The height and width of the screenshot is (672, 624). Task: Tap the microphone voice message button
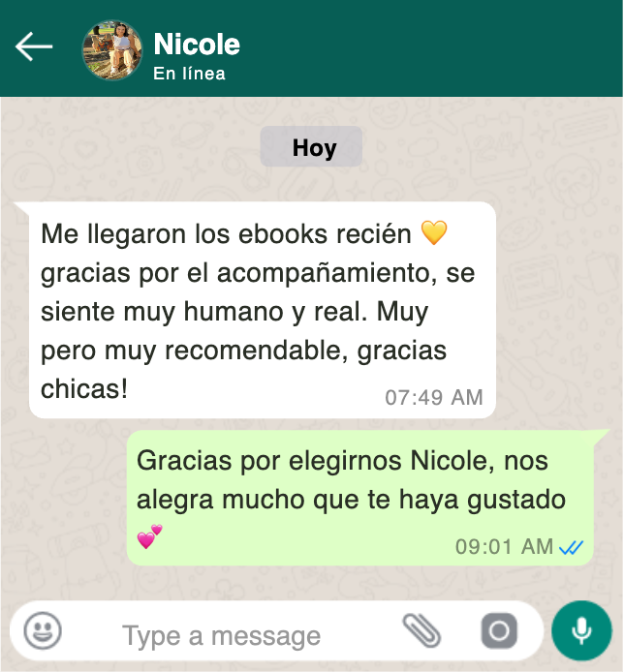pyautogui.click(x=581, y=630)
